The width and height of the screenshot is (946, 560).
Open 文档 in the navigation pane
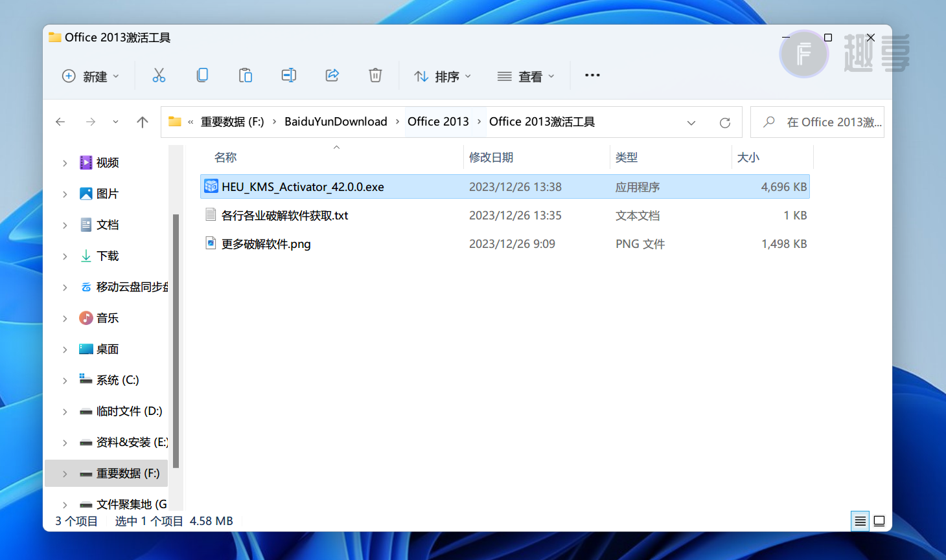(x=108, y=225)
